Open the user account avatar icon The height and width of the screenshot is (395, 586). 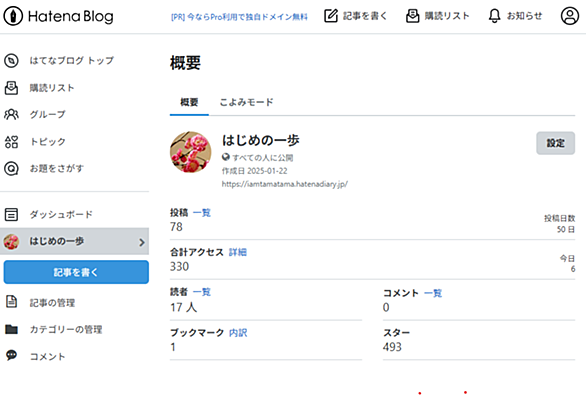570,16
